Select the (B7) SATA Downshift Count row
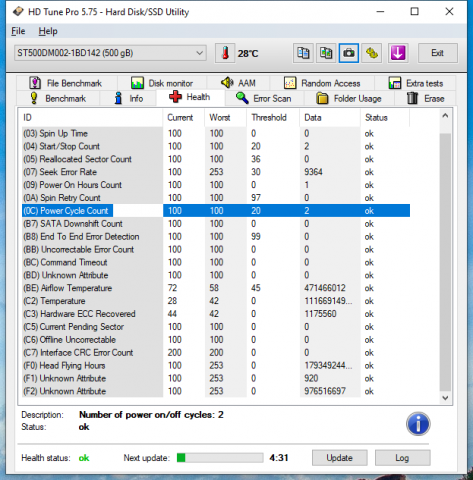This screenshot has height=480, width=473. (x=216, y=224)
